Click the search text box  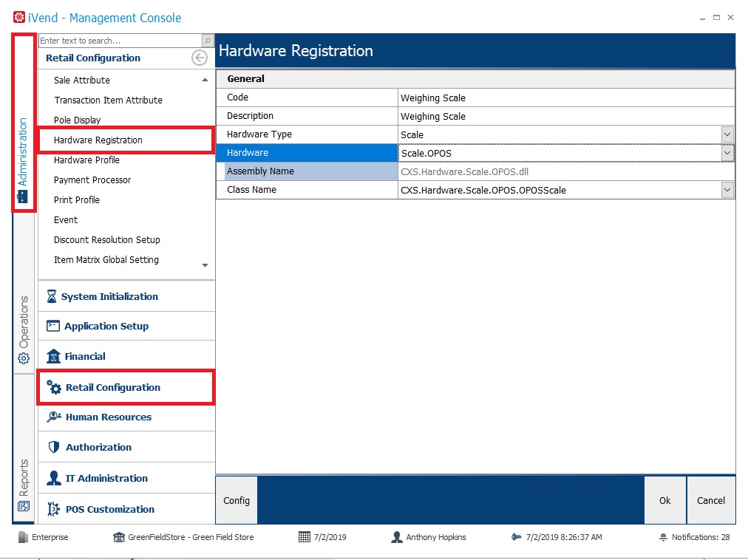(x=120, y=41)
